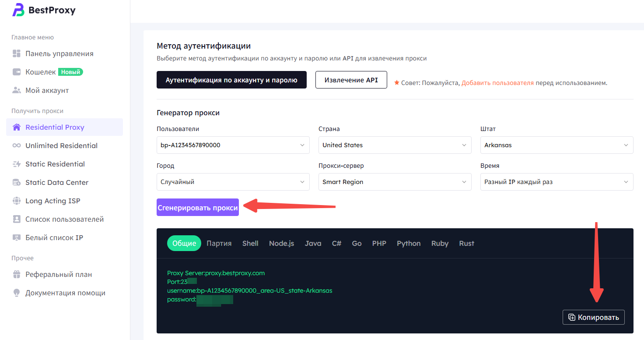The width and height of the screenshot is (644, 340).
Task: Select the Node.js code tab
Action: 281,243
